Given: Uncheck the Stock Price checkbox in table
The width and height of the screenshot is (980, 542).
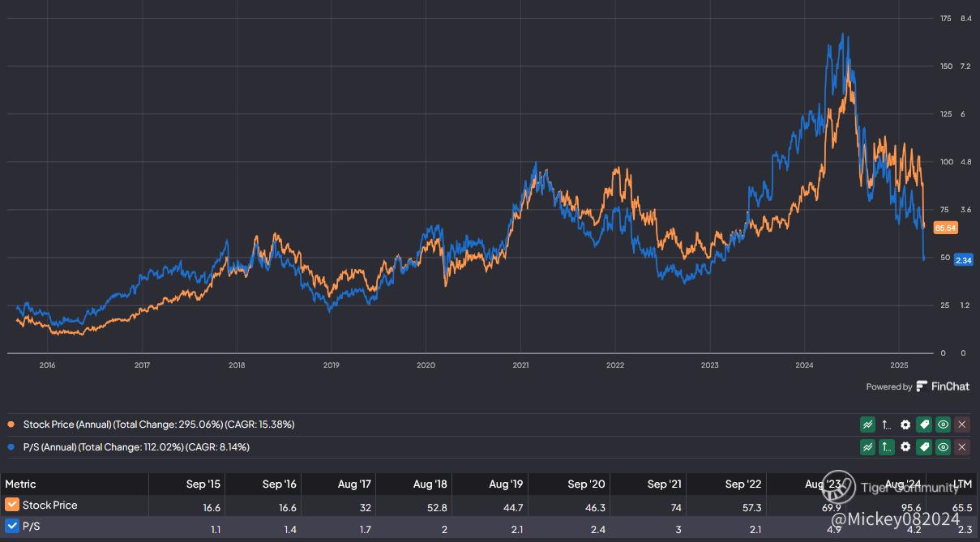Looking at the screenshot, I should pyautogui.click(x=12, y=505).
